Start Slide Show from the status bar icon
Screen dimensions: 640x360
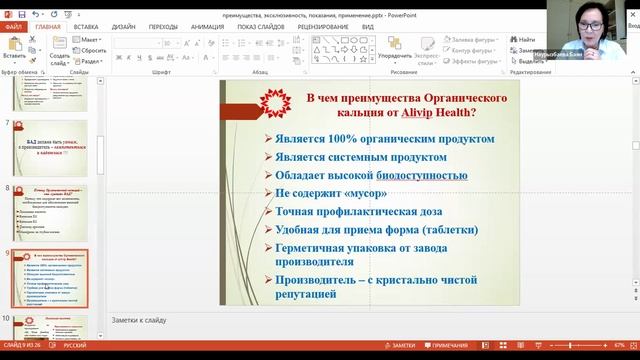click(x=538, y=345)
